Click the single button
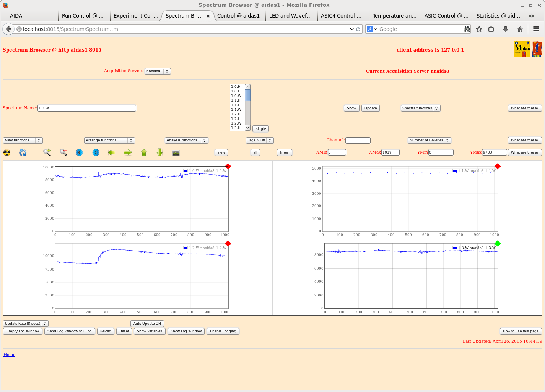545x392 pixels. [x=261, y=129]
